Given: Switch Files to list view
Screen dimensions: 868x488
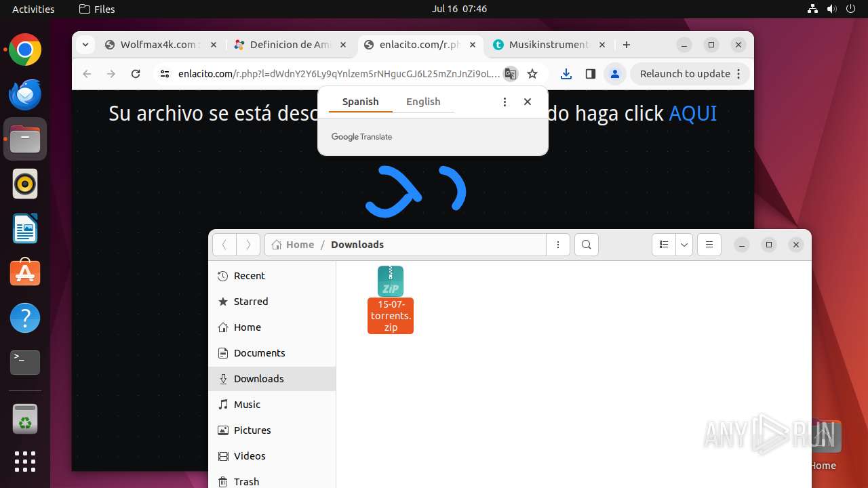Looking at the screenshot, I should point(664,245).
